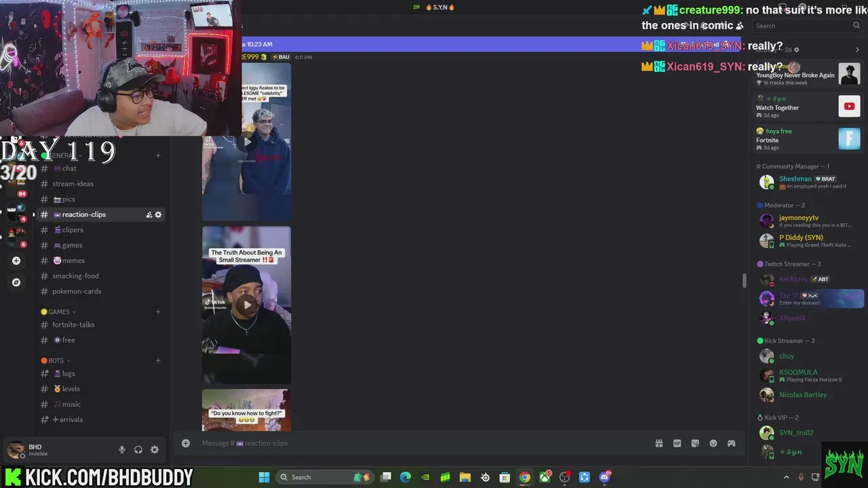Open YoungBoy Never Broke Again activity card
The height and width of the screenshot is (488, 868).
click(x=808, y=75)
